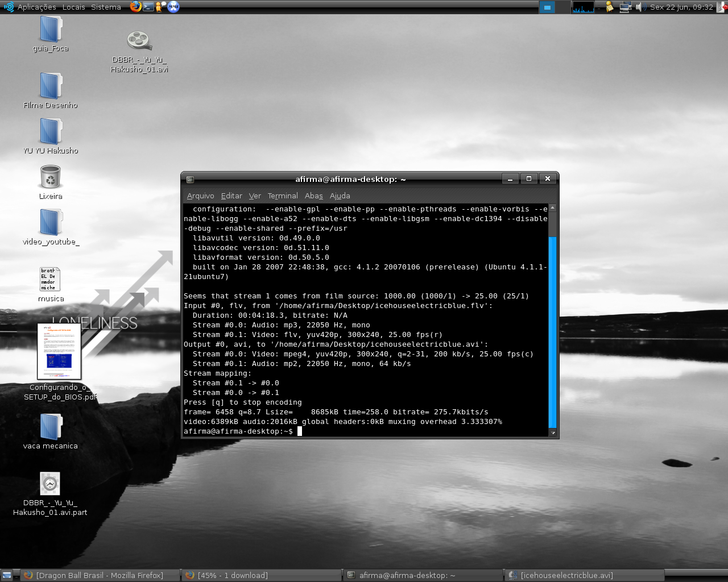Open the terminal launcher in panel

148,7
